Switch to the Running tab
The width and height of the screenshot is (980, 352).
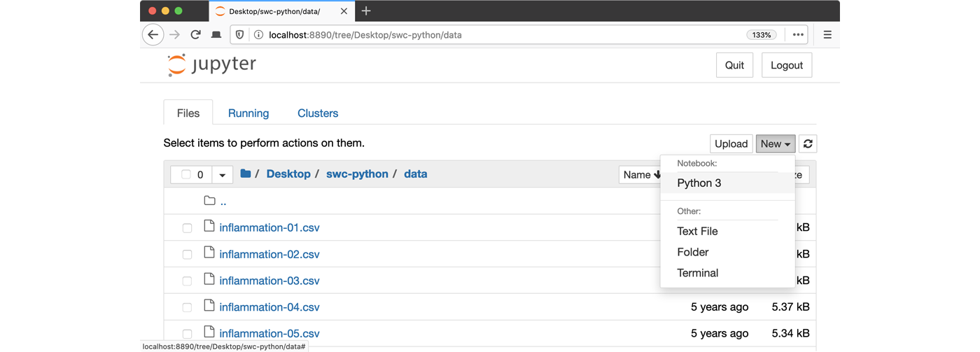(248, 113)
